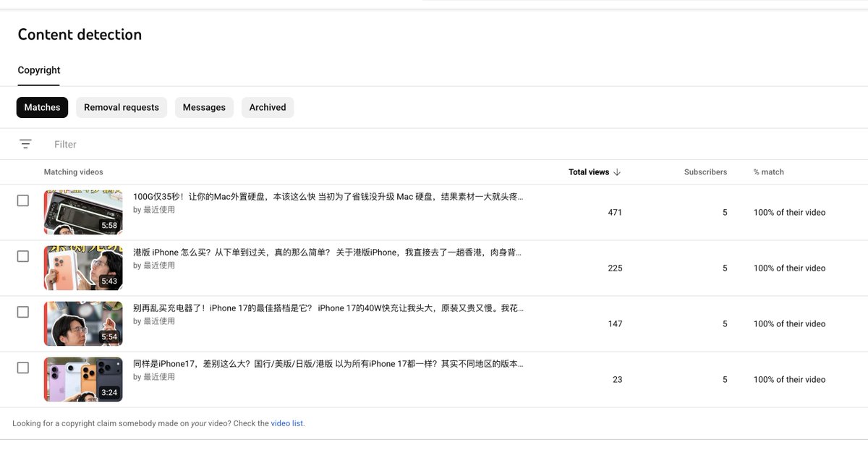Click the Copyright tab under Content detection
This screenshot has width=868, height=466.
[x=38, y=69]
